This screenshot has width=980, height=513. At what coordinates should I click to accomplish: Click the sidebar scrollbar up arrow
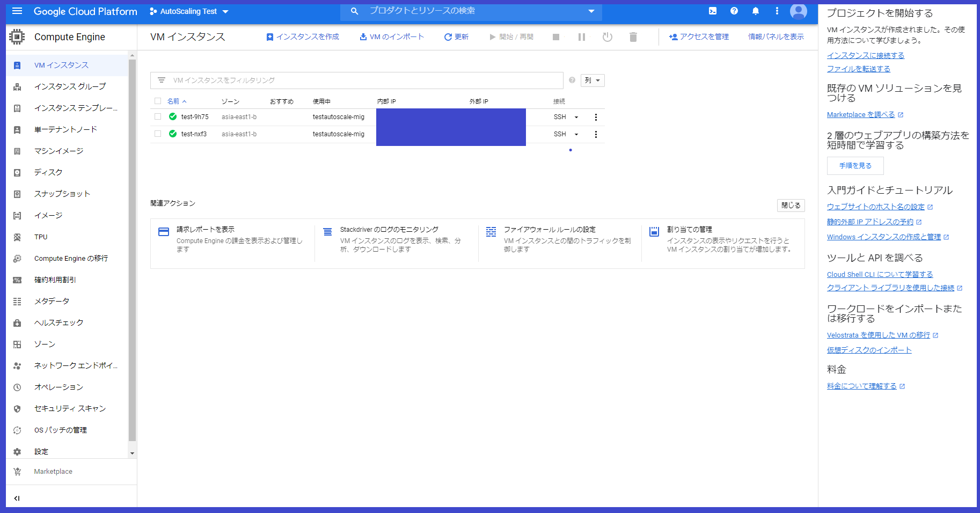(x=133, y=55)
